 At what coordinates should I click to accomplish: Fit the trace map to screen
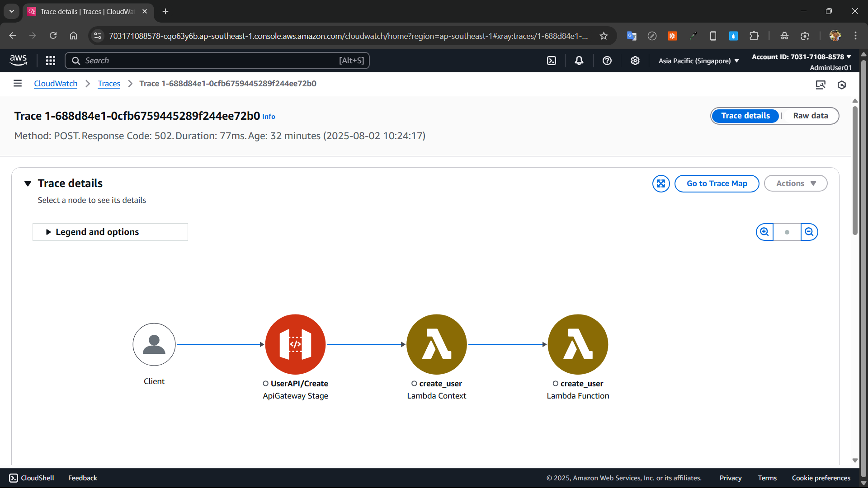point(661,183)
